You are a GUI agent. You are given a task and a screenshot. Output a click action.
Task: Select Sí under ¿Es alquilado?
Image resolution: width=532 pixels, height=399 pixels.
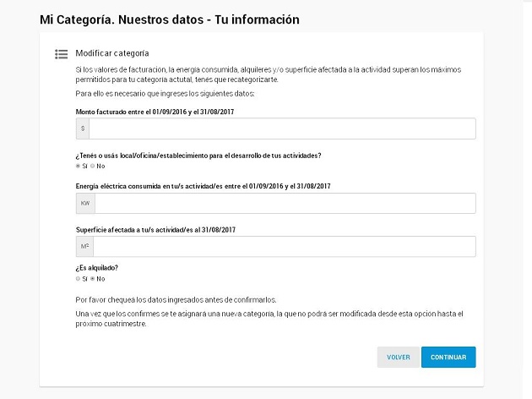(78, 278)
